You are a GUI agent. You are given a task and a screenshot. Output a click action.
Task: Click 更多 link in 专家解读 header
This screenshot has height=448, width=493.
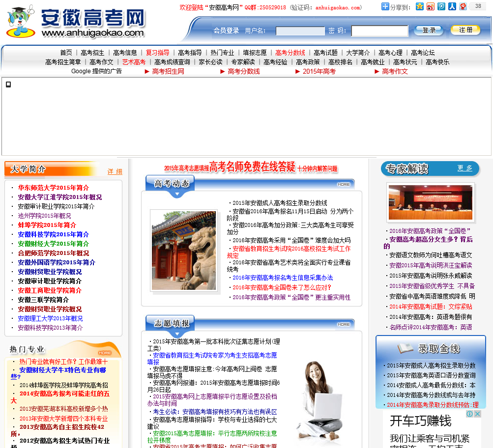[464, 168]
